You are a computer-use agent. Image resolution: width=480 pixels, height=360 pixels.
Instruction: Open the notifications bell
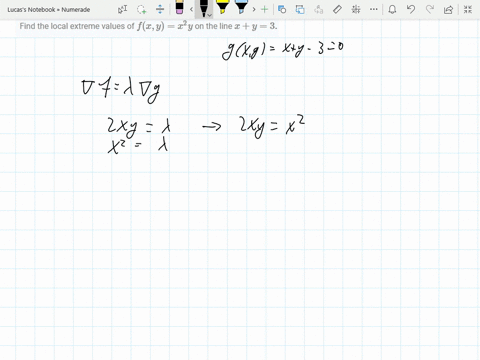click(392, 9)
